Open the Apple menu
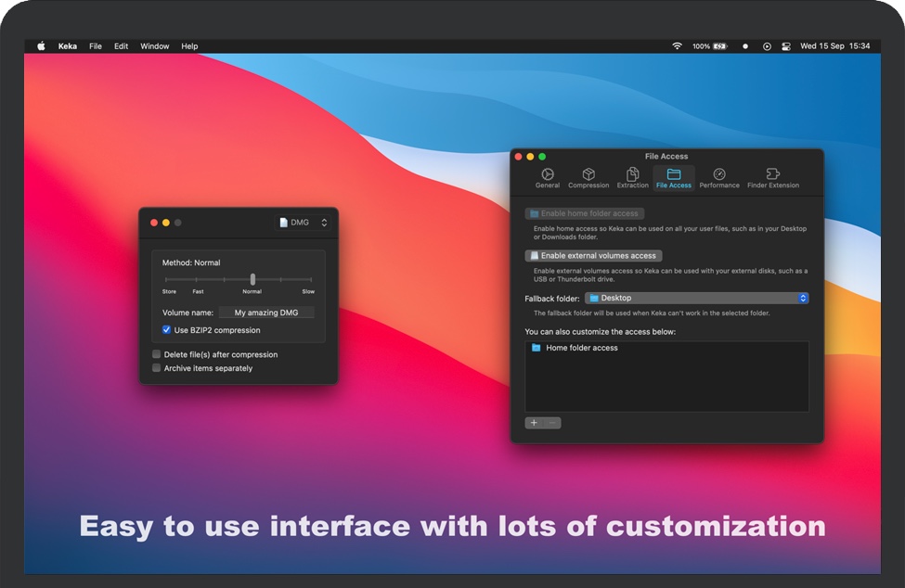 (x=41, y=46)
